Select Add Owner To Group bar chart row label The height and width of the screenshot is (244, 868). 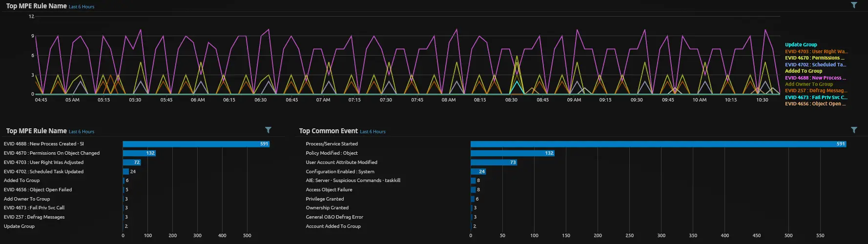pyautogui.click(x=27, y=199)
